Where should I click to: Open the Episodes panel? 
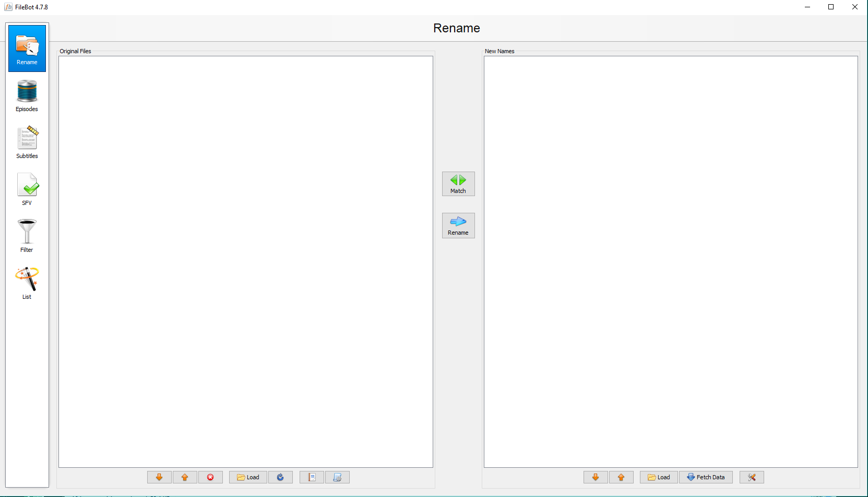pos(27,96)
